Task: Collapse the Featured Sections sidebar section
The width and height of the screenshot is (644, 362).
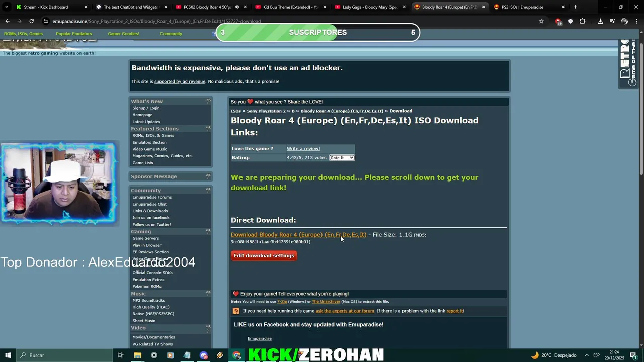Action: [208, 129]
